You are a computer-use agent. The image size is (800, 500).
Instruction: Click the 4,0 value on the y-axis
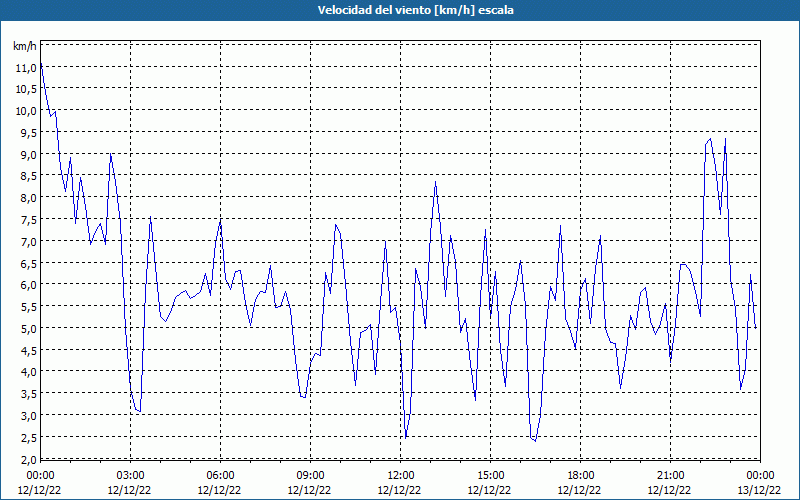[28, 371]
